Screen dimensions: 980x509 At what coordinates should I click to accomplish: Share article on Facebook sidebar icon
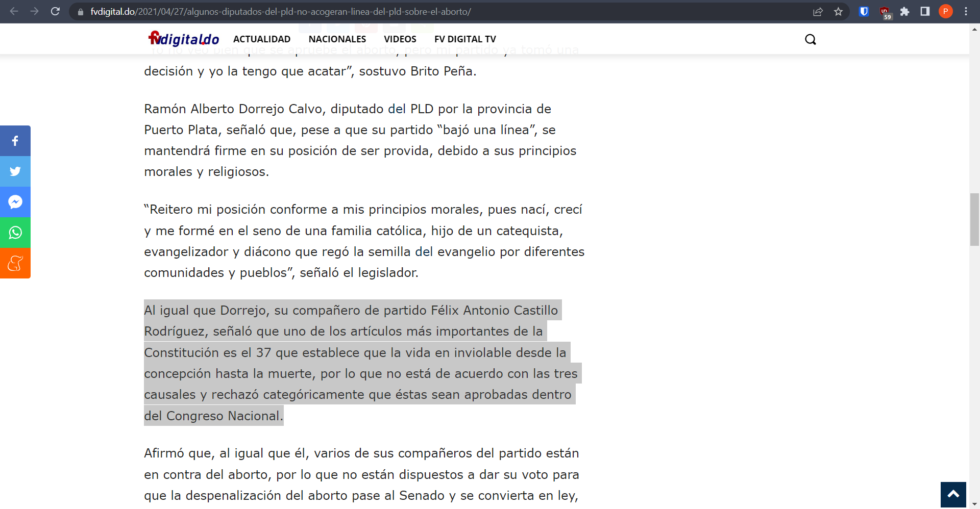(15, 141)
